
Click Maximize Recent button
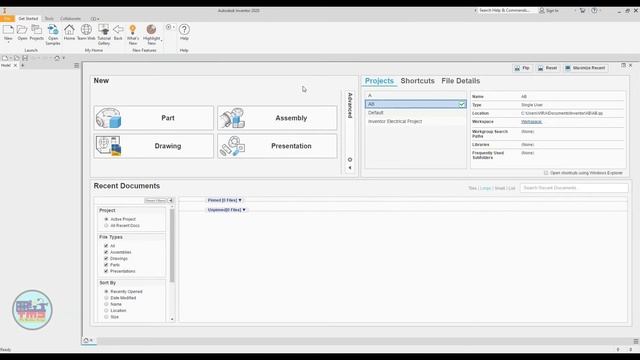[585, 68]
